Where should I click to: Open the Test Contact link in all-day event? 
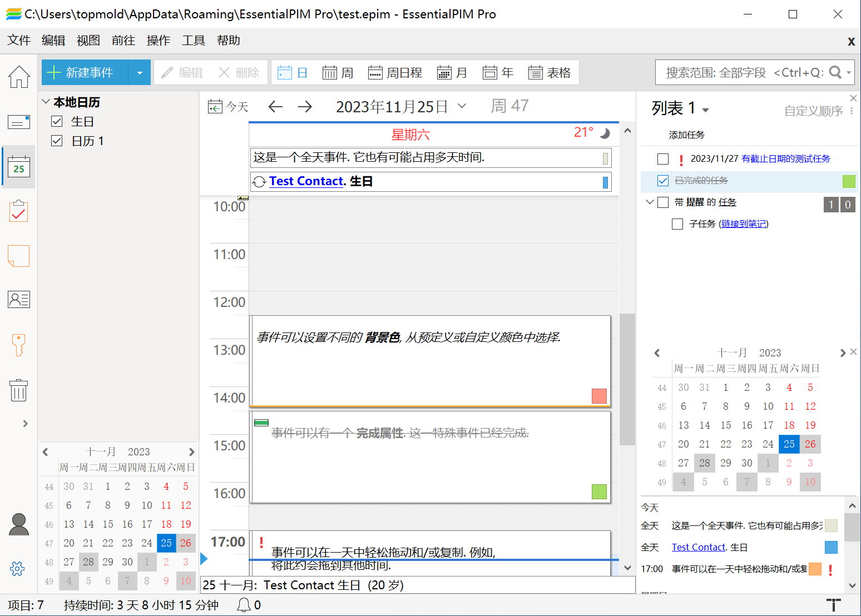click(306, 181)
